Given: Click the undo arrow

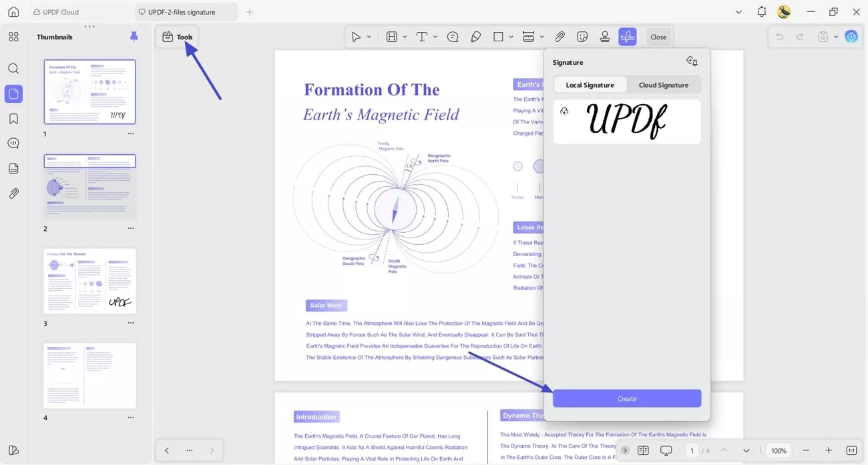Looking at the screenshot, I should click(779, 37).
